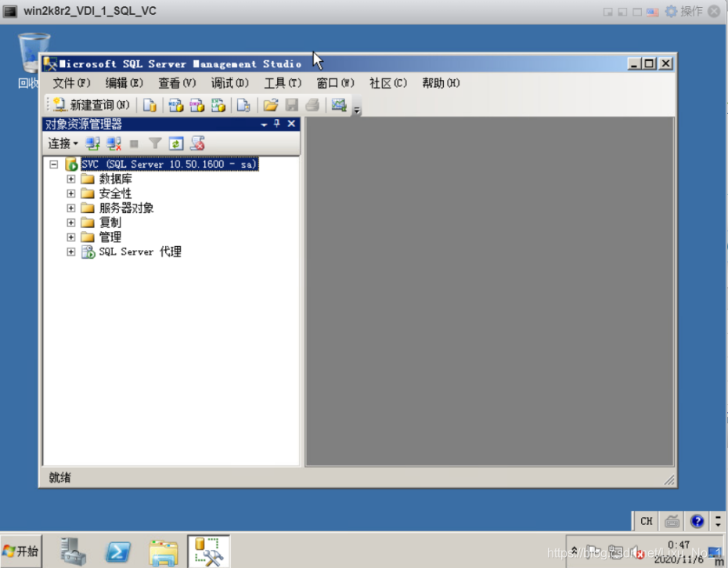Image resolution: width=728 pixels, height=568 pixels.
Task: Click SQL Server Management Studio taskbar button
Action: [x=208, y=552]
